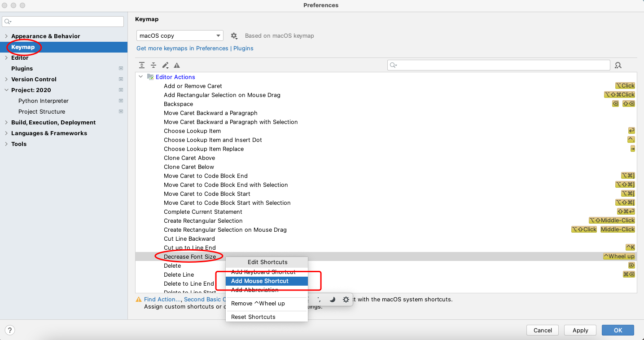Select the Clone Caret Below action

pos(386,167)
